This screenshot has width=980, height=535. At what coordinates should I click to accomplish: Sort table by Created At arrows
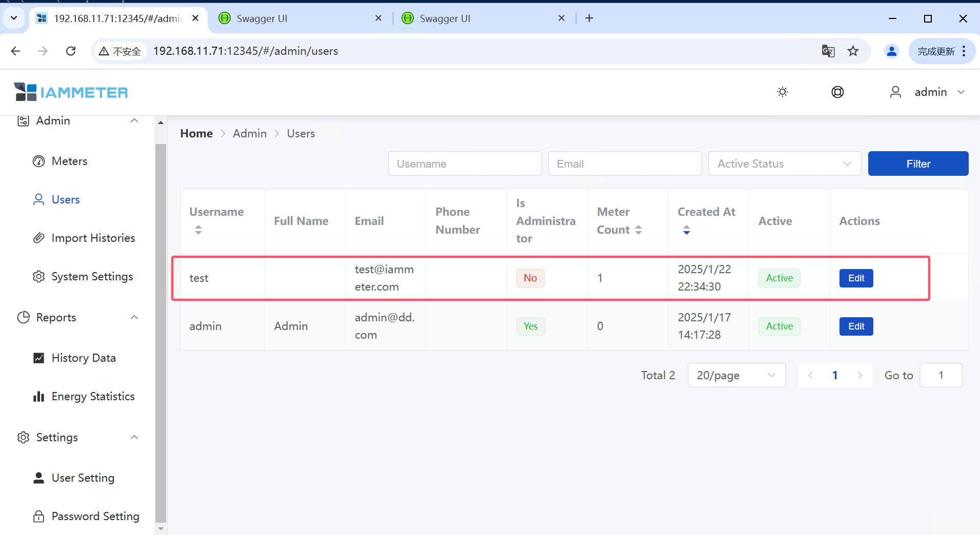click(x=687, y=230)
